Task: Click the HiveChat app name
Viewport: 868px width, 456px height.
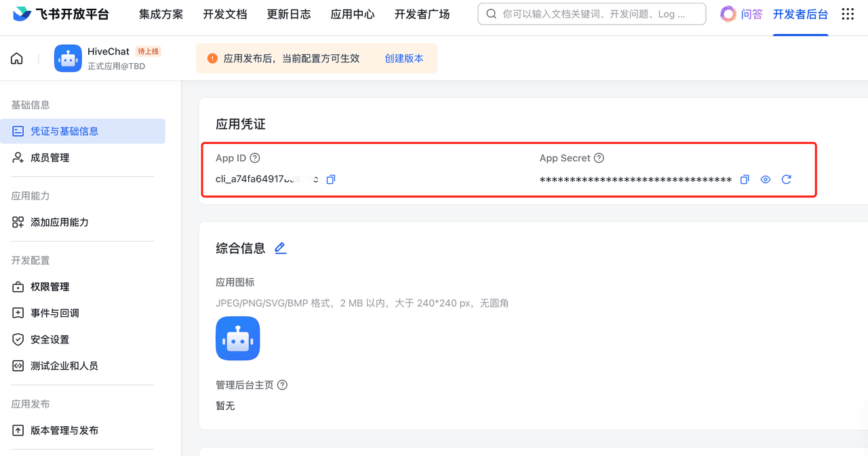Action: coord(108,52)
